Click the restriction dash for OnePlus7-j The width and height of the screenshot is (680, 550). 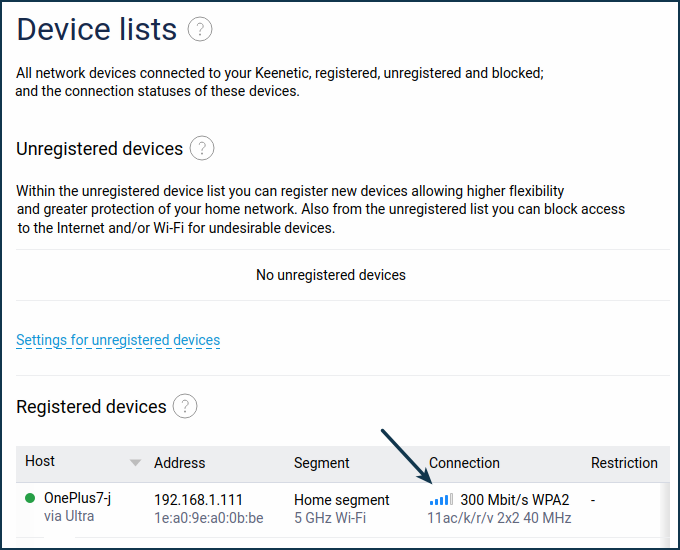pos(593,501)
